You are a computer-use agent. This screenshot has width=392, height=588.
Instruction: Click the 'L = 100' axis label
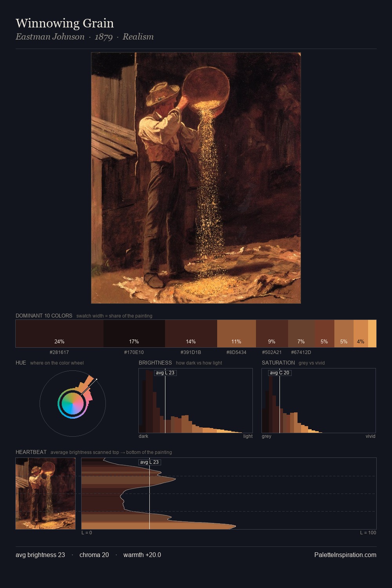click(368, 533)
